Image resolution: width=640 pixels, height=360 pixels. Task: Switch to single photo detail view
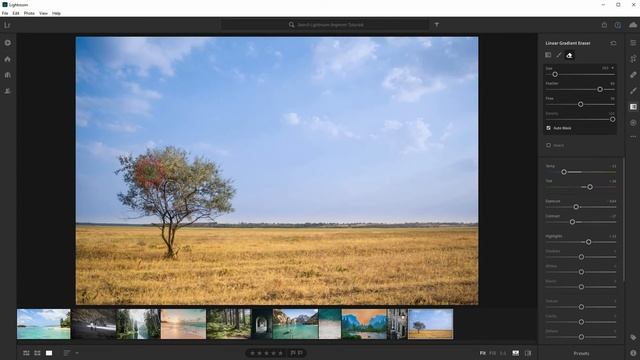coord(49,353)
